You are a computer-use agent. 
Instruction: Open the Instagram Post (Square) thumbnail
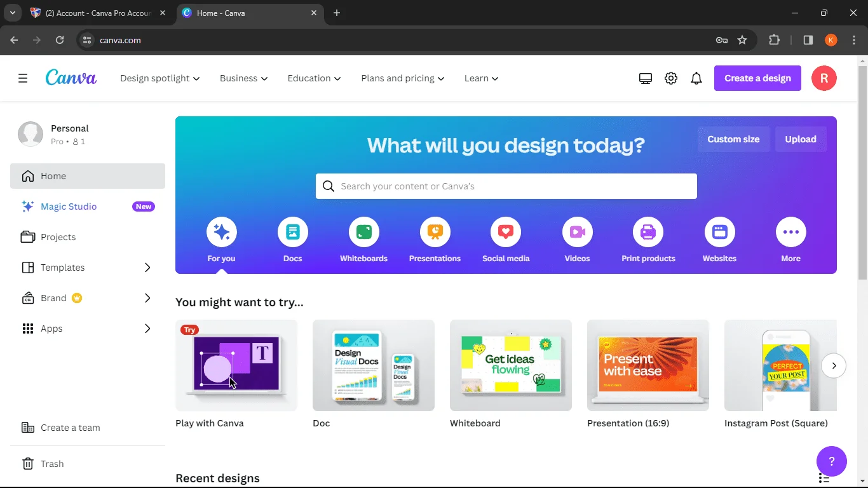[780, 365]
